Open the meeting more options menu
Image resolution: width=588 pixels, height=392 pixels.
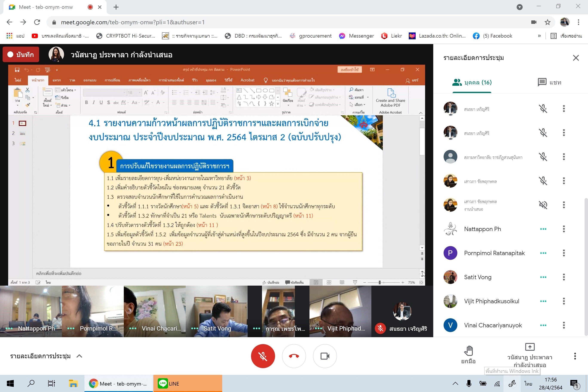pos(575,356)
